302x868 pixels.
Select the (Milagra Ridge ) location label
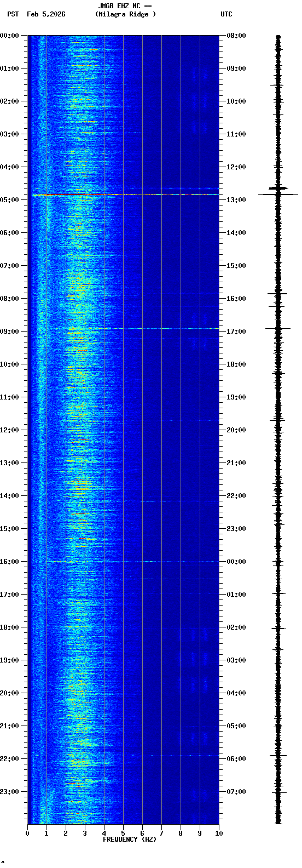pyautogui.click(x=125, y=14)
